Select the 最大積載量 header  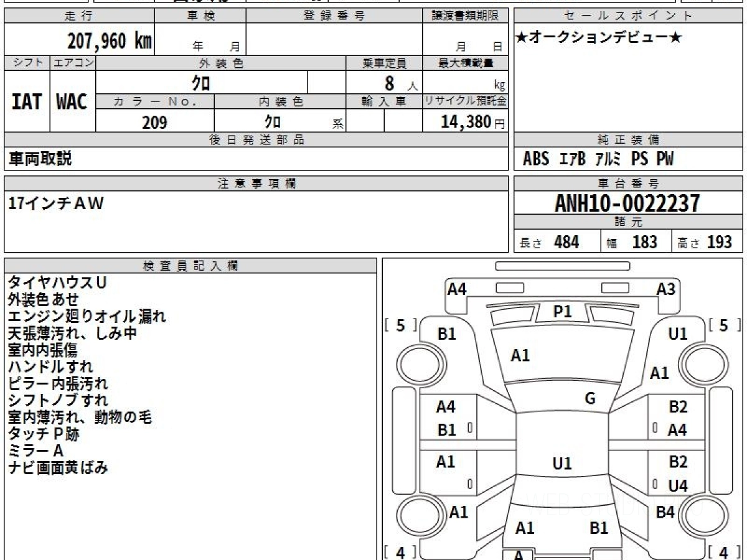pos(466,63)
